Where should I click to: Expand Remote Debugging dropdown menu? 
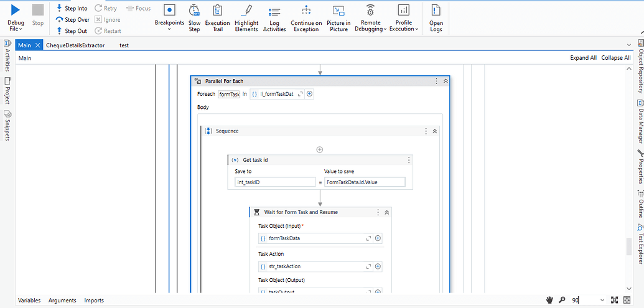pos(370,17)
